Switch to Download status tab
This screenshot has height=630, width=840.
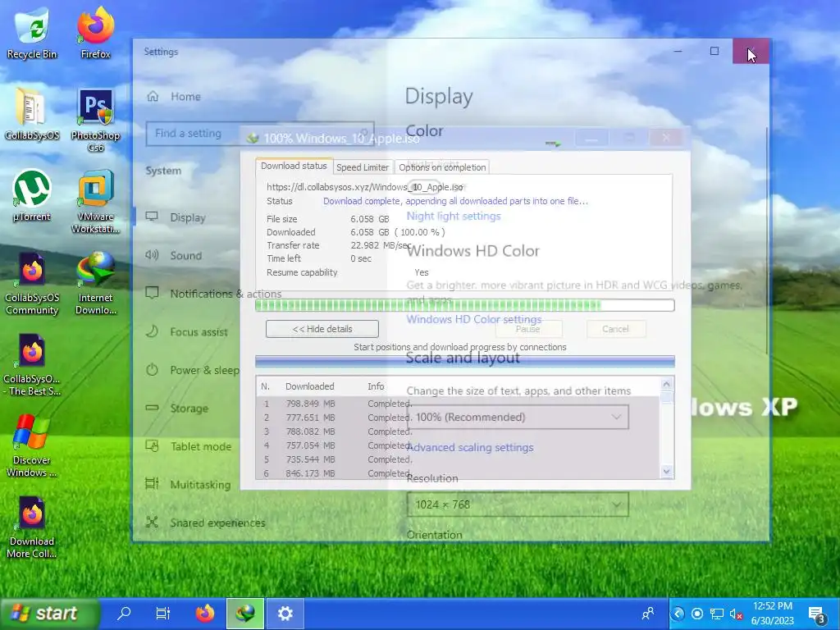[294, 166]
